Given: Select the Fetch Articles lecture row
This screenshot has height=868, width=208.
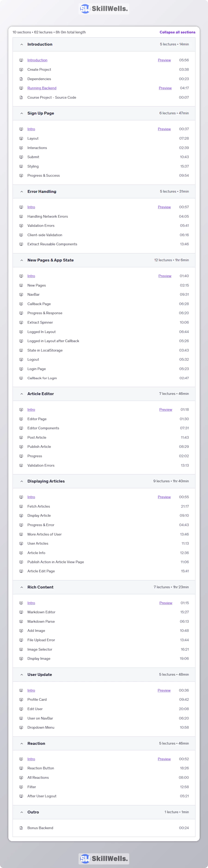Looking at the screenshot, I should 104,506.
